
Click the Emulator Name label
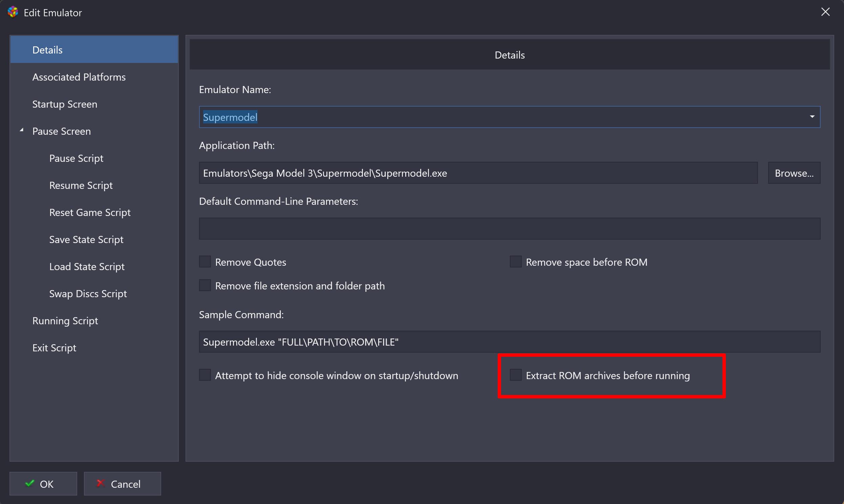(235, 89)
